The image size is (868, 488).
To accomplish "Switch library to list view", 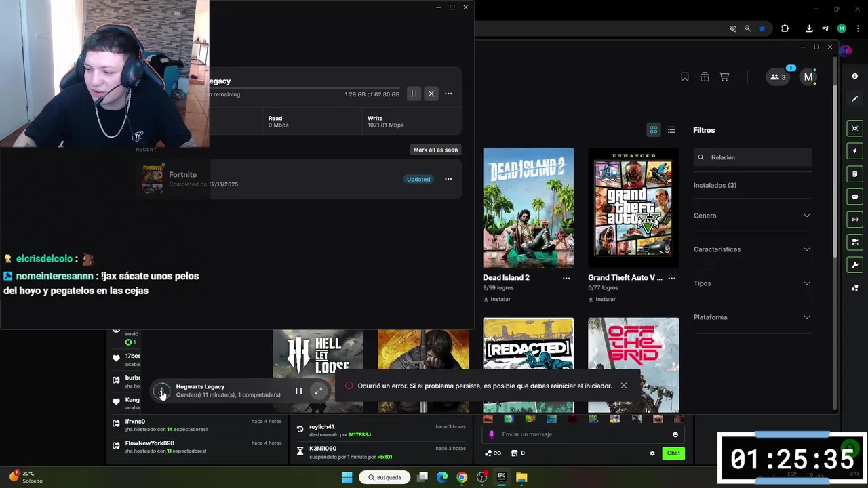I will 671,130.
